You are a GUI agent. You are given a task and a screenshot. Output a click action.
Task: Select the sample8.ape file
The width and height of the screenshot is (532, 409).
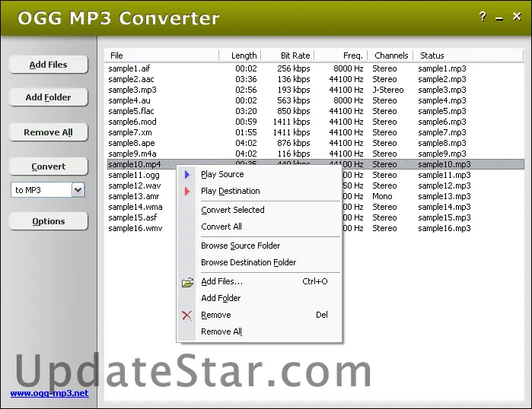point(132,143)
